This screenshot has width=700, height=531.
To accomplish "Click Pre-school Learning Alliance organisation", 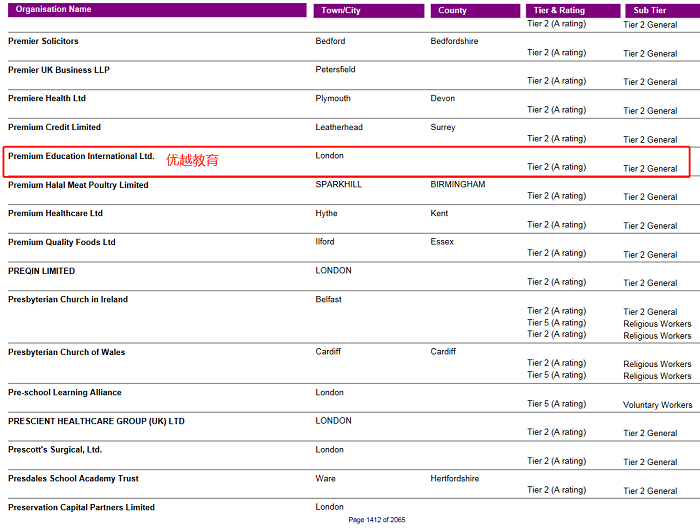I will click(64, 392).
